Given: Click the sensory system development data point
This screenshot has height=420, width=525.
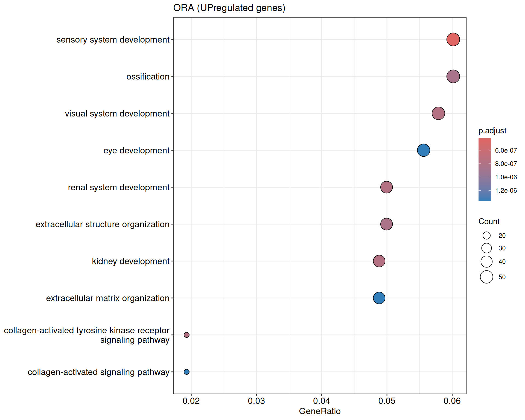Looking at the screenshot, I should tap(453, 39).
